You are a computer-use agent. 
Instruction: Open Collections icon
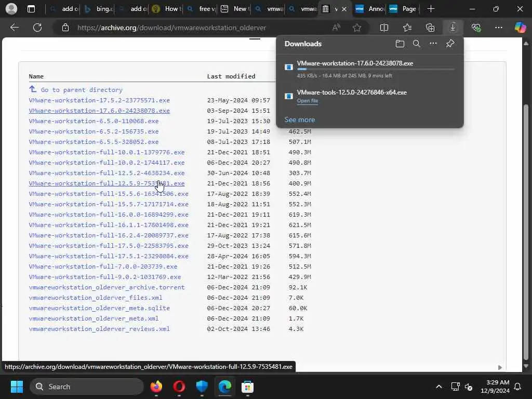[430, 28]
